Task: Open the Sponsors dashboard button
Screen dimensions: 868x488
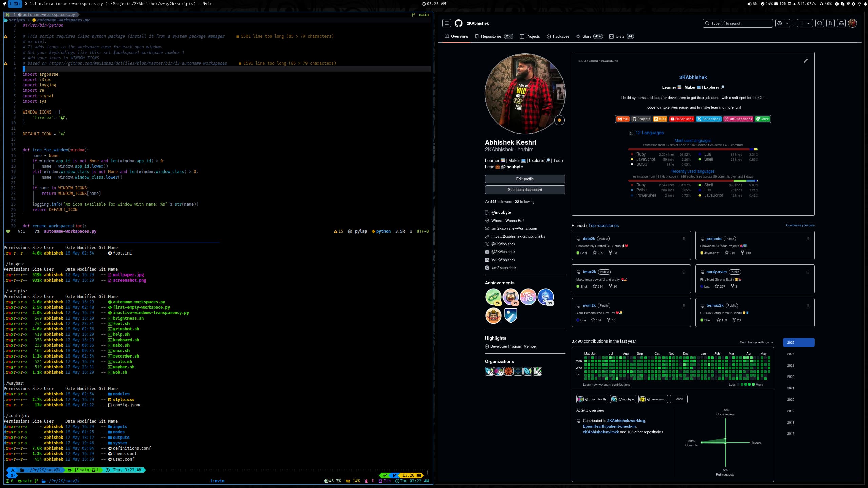Action: tap(525, 190)
